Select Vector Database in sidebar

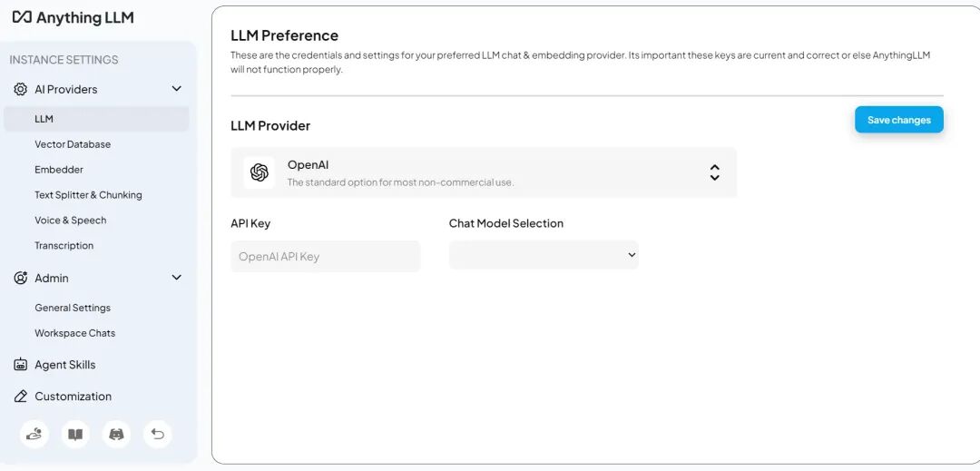[x=73, y=144]
